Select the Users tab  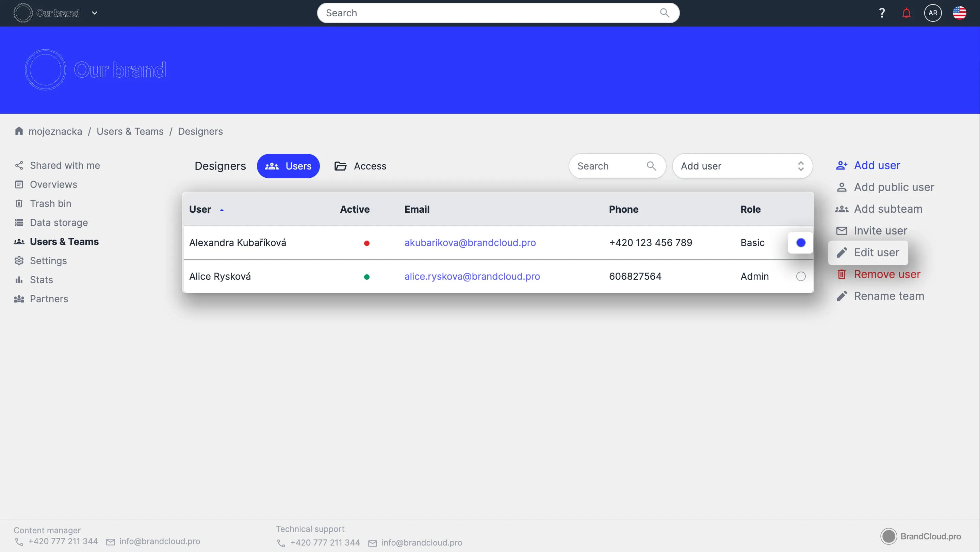point(288,166)
